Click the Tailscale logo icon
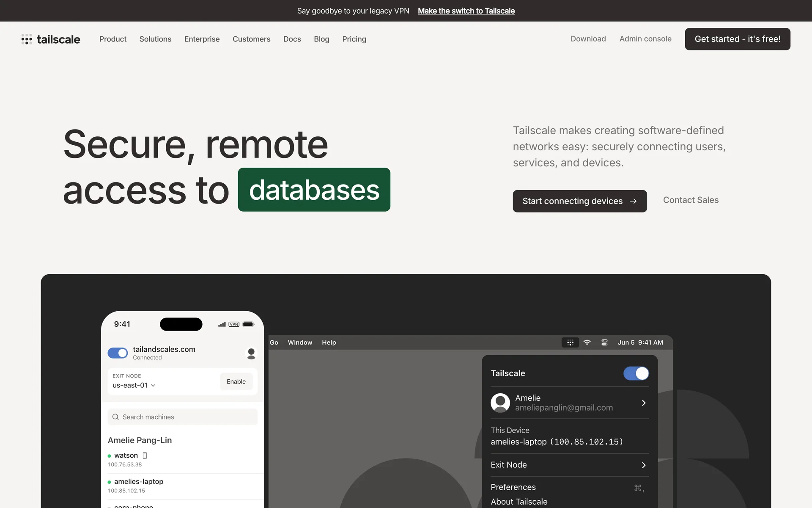The width and height of the screenshot is (812, 508). (x=27, y=39)
